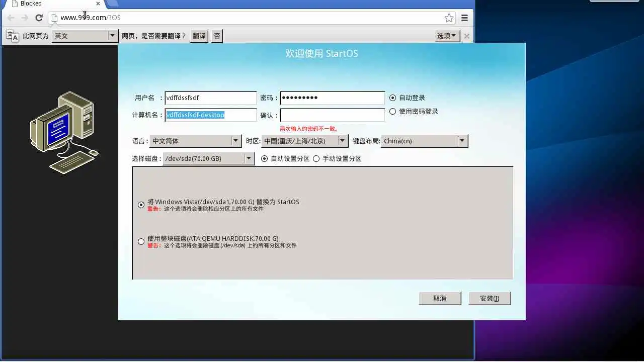This screenshot has height=362, width=644.
Task: Click the 安装(I) install button
Action: (490, 298)
